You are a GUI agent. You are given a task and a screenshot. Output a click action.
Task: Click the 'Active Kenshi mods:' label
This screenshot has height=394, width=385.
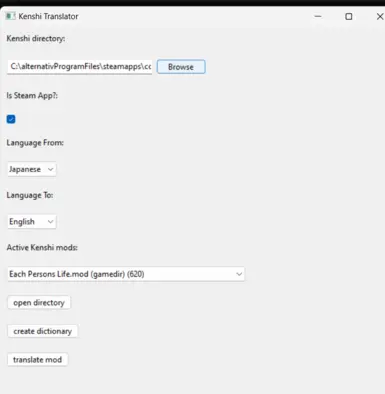point(42,247)
